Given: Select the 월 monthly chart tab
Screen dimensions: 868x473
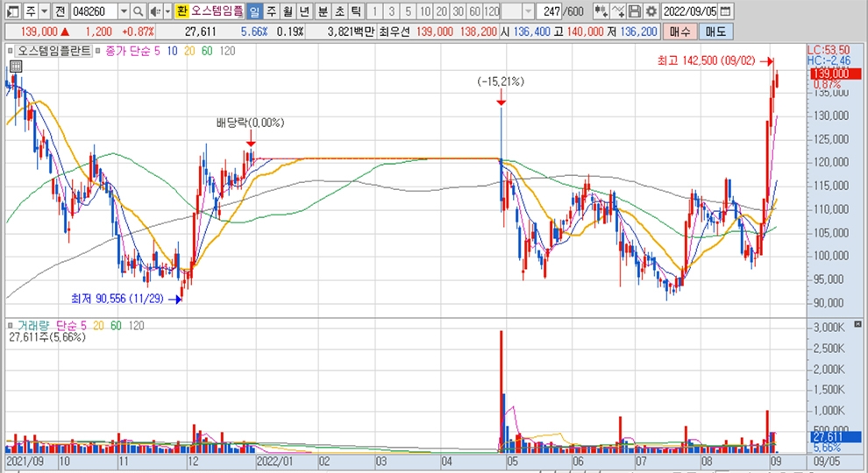Looking at the screenshot, I should pos(288,11).
